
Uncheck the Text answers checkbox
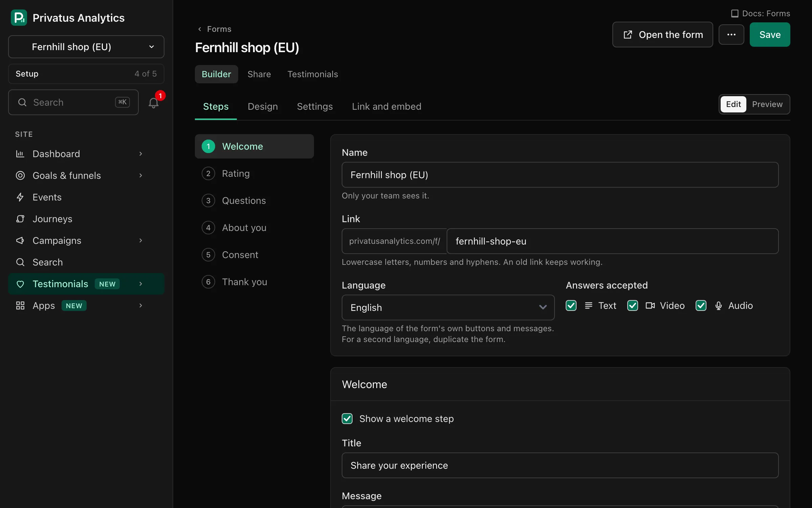tap(571, 305)
